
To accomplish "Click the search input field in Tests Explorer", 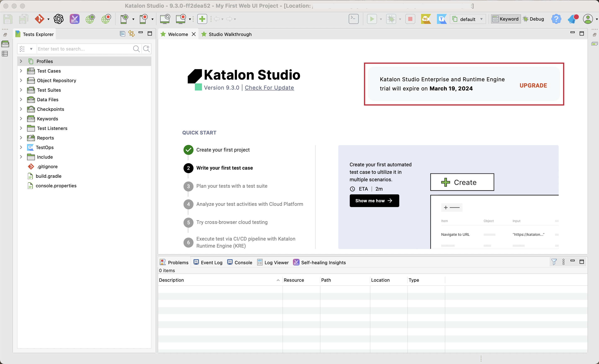I will point(83,48).
